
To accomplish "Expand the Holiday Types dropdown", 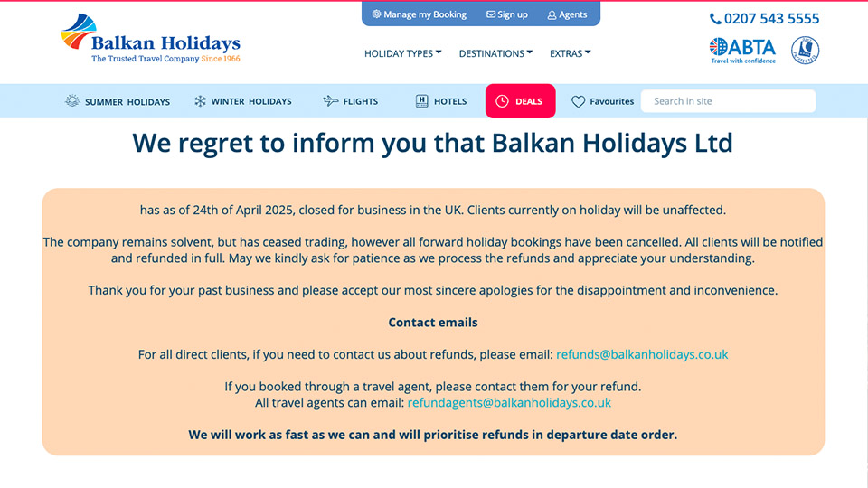I will pyautogui.click(x=402, y=53).
